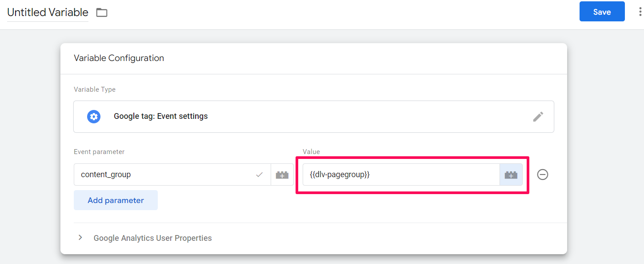This screenshot has height=264, width=644.
Task: Click the Variable Configuration heading
Action: pos(119,58)
